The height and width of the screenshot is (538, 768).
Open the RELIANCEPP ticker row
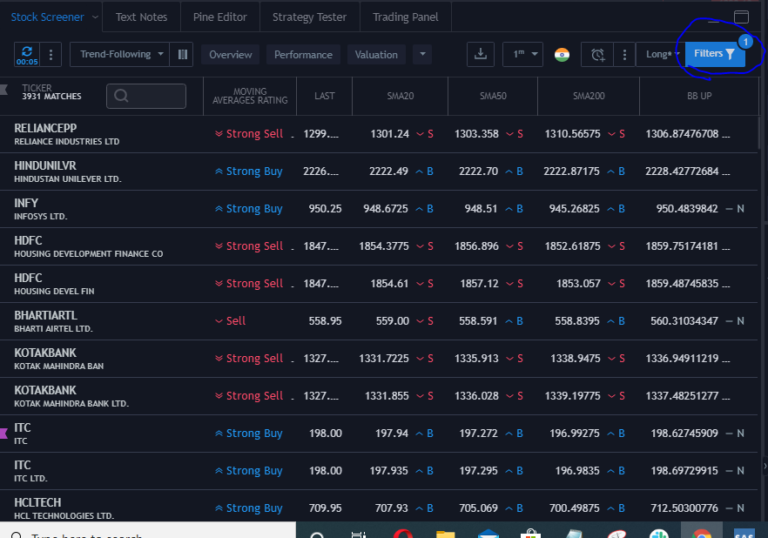(379, 134)
